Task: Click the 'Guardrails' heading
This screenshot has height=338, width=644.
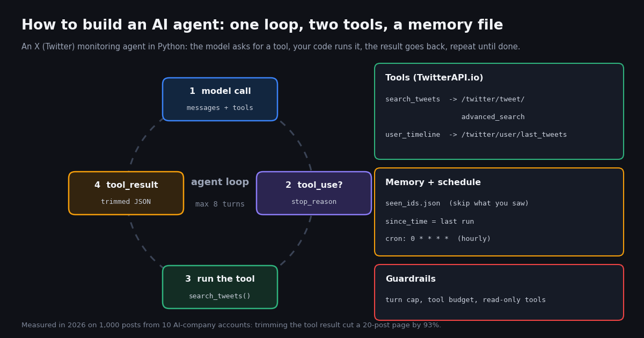Action: (411, 280)
